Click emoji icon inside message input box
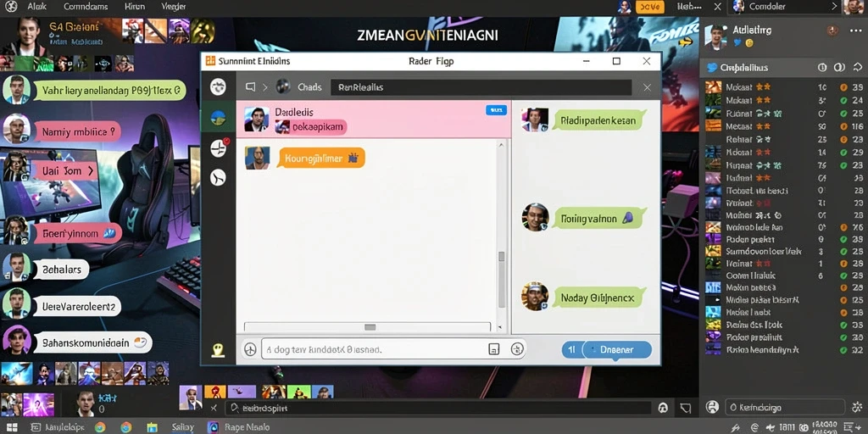The width and height of the screenshot is (868, 434). [517, 348]
